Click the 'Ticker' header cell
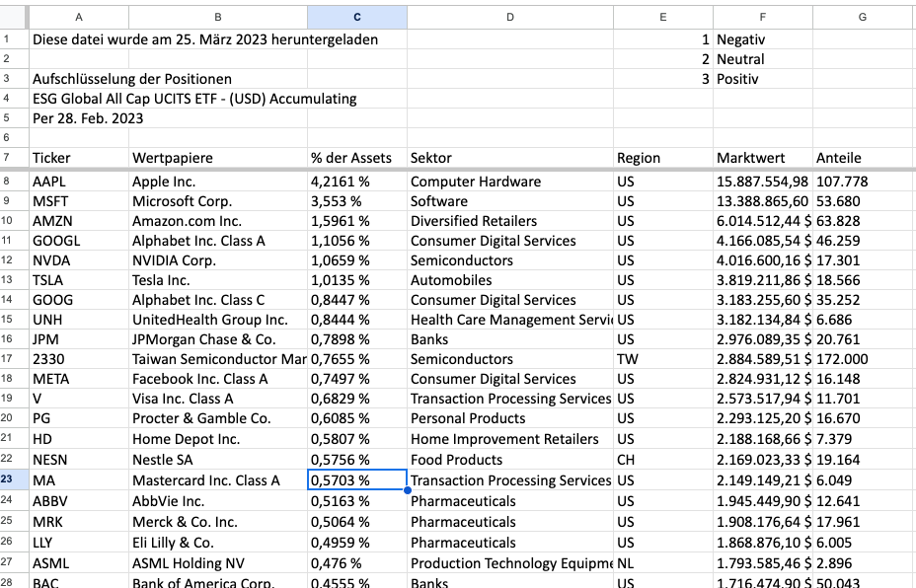Image resolution: width=916 pixels, height=588 pixels. coord(79,158)
